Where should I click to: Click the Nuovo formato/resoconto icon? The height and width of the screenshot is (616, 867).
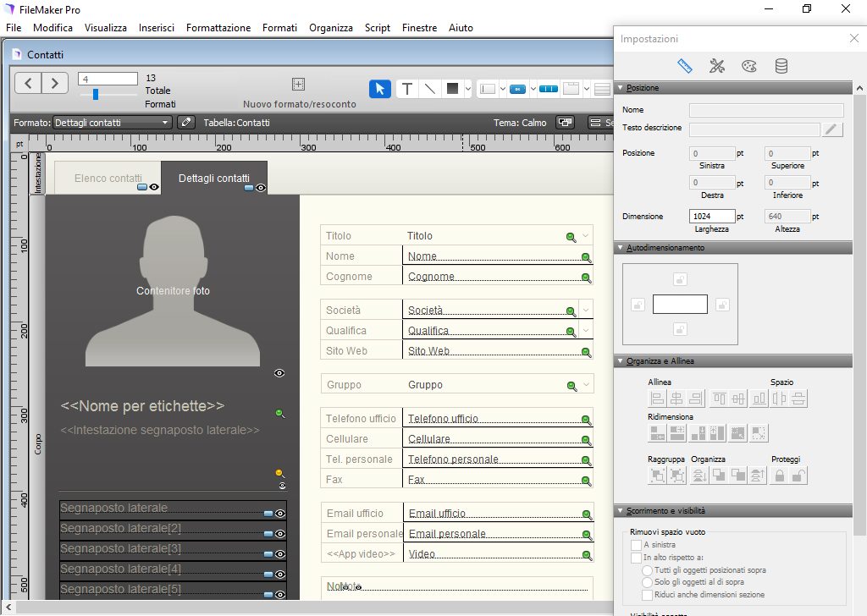(x=298, y=84)
